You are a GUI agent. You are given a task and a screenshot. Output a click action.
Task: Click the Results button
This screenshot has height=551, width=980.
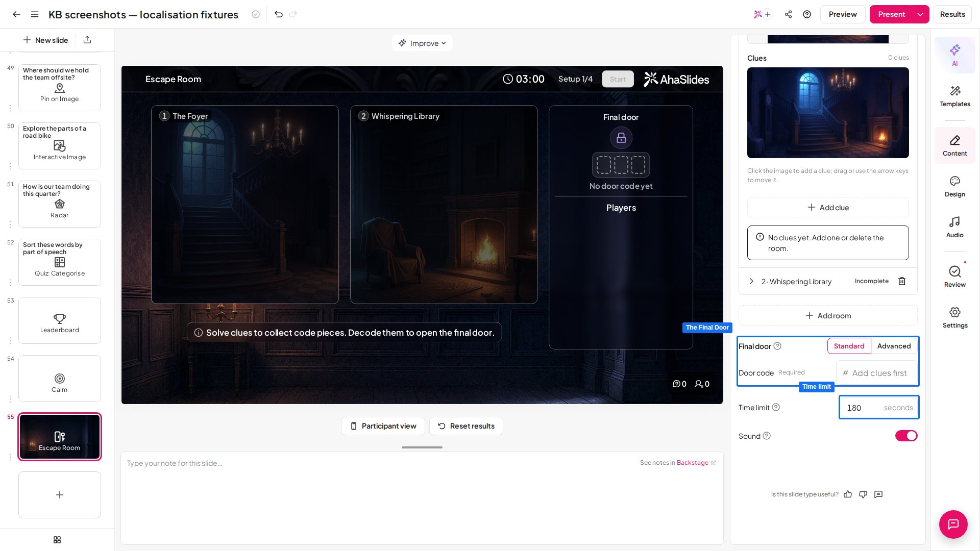click(952, 14)
